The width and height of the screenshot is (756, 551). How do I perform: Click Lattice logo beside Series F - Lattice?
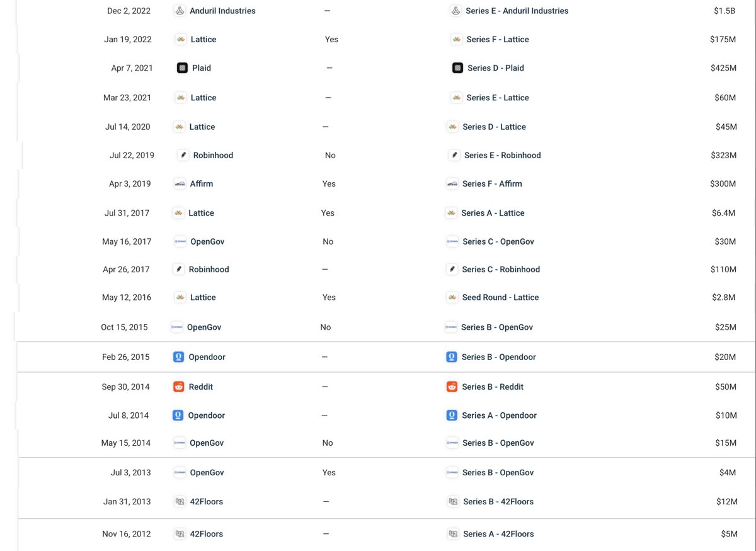pyautogui.click(x=457, y=40)
